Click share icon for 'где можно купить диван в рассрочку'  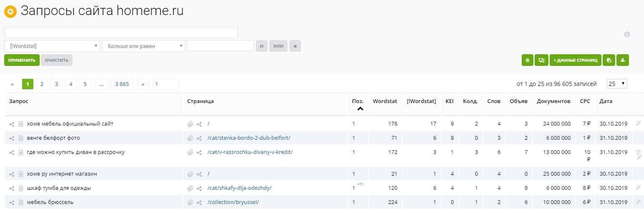pyautogui.click(x=12, y=152)
